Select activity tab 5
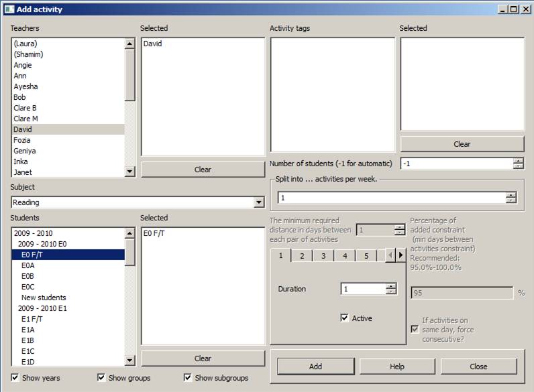This screenshot has height=392, width=534. pyautogui.click(x=366, y=256)
